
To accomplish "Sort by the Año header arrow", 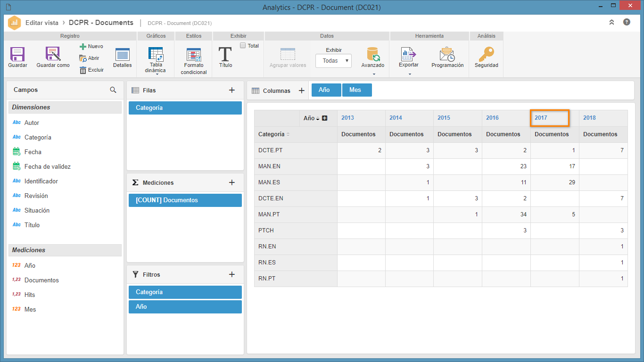I will coord(318,118).
